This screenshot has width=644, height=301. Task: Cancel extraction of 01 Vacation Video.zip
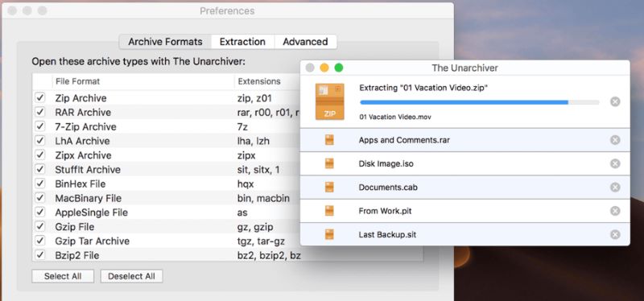(x=615, y=101)
